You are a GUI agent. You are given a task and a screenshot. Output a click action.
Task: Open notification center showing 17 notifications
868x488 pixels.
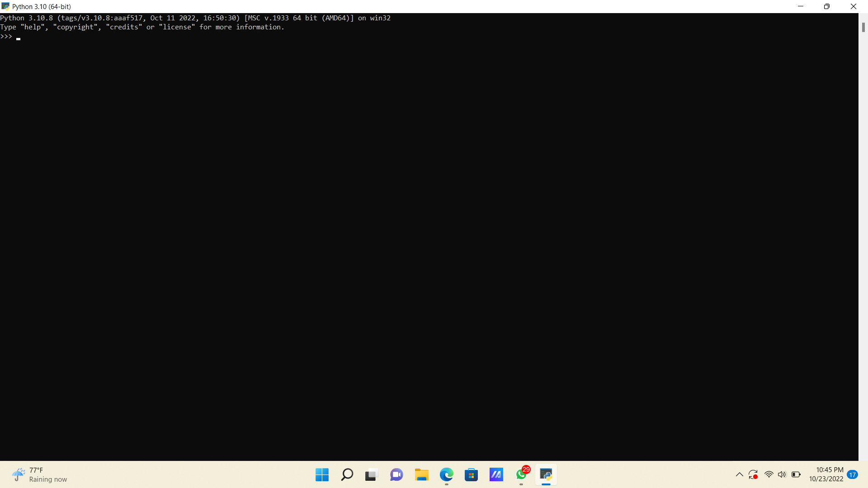pos(853,475)
